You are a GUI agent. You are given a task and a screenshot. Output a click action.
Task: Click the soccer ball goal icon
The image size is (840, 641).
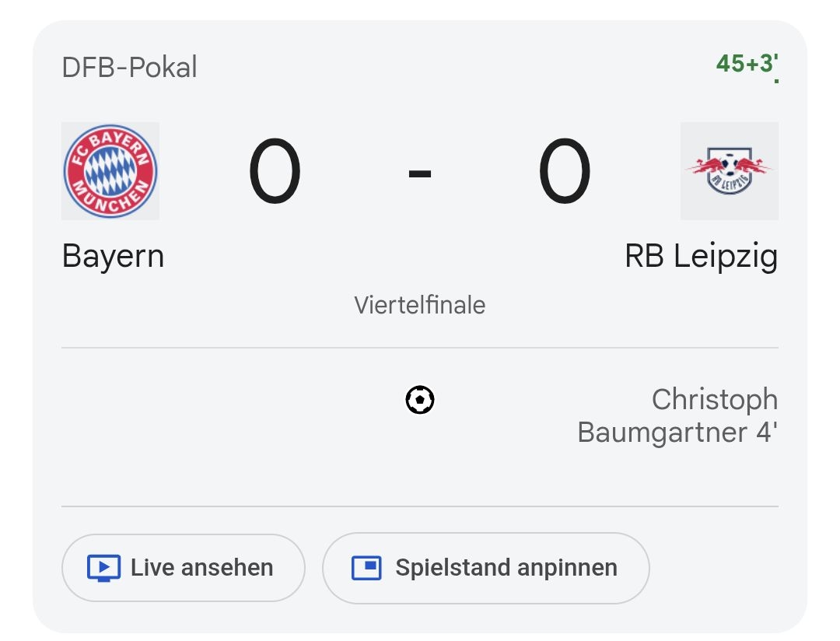click(x=420, y=401)
